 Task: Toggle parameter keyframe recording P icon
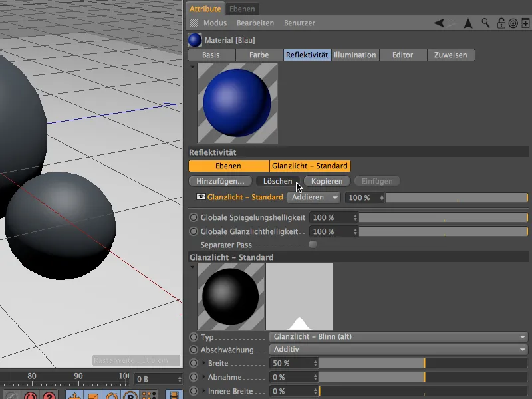click(x=130, y=396)
